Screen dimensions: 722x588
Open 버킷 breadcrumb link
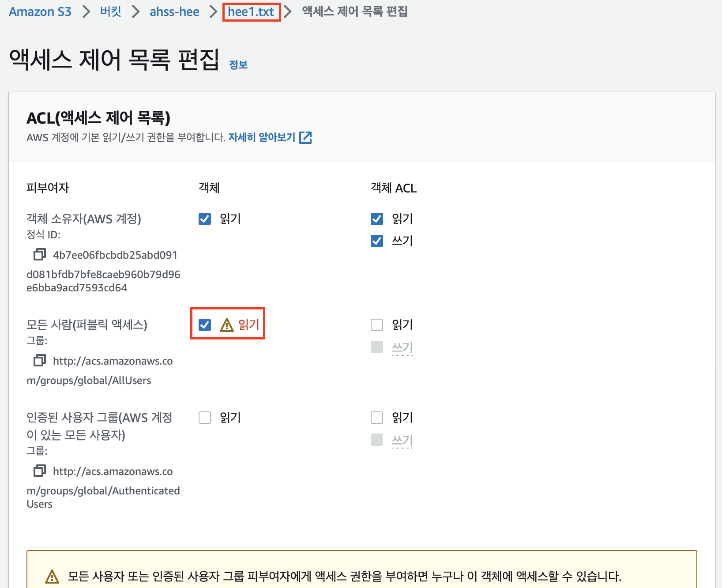[111, 11]
